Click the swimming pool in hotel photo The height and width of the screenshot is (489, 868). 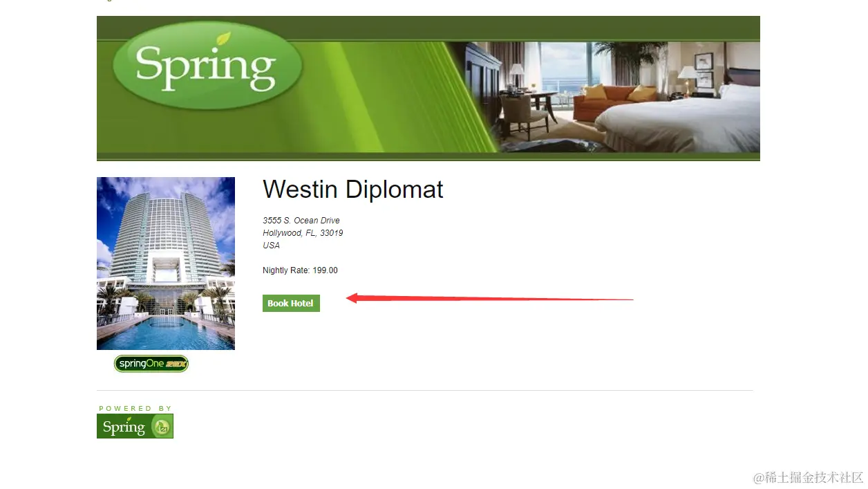166,332
